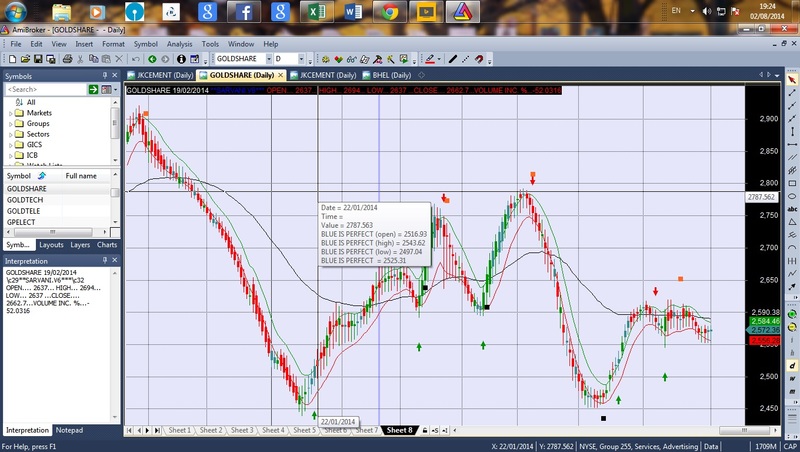Click the chart horizontal scrollbar thumb

[x=744, y=431]
